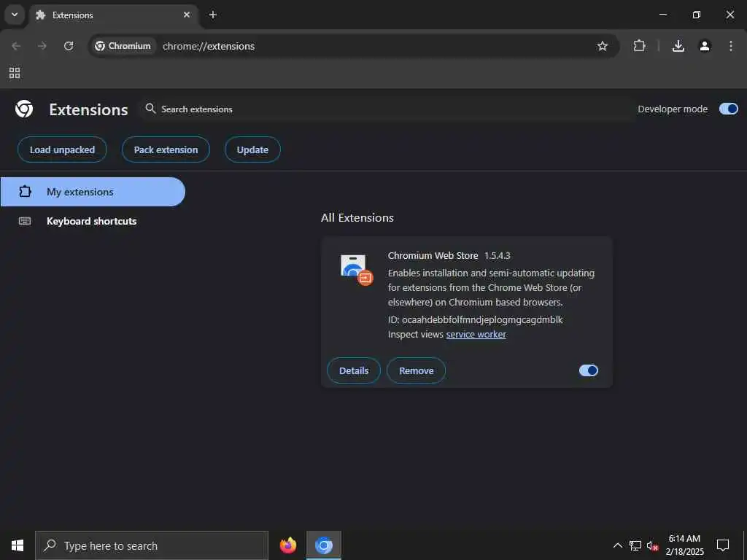Open the Extensions puzzle-piece toolbar icon
The image size is (747, 560).
tap(639, 46)
